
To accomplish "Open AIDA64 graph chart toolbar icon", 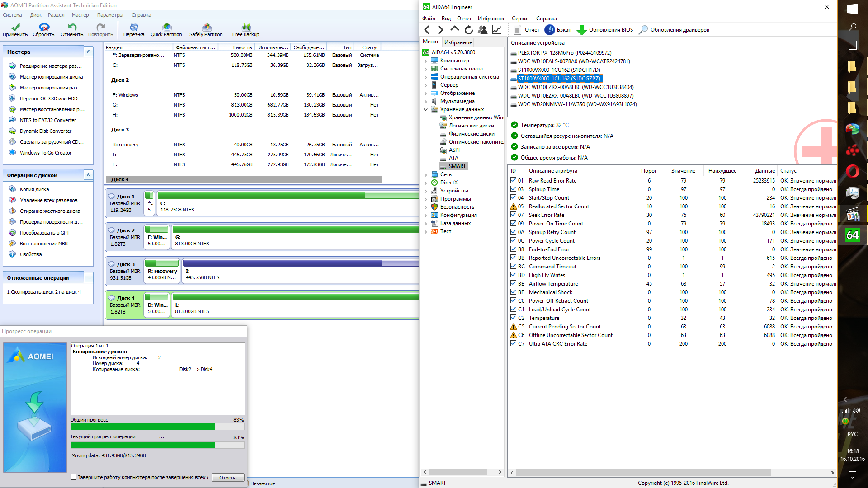I will 496,30.
